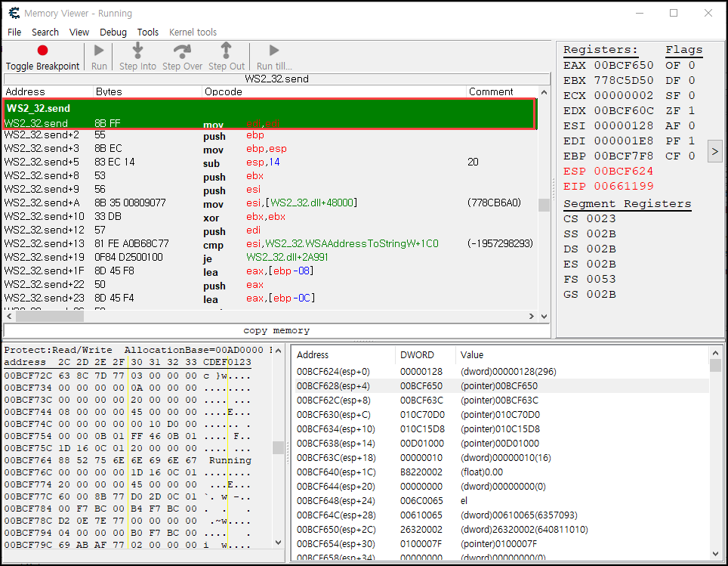Click the Cheat Engine logo in title bar
This screenshot has width=728, height=566.
14,13
